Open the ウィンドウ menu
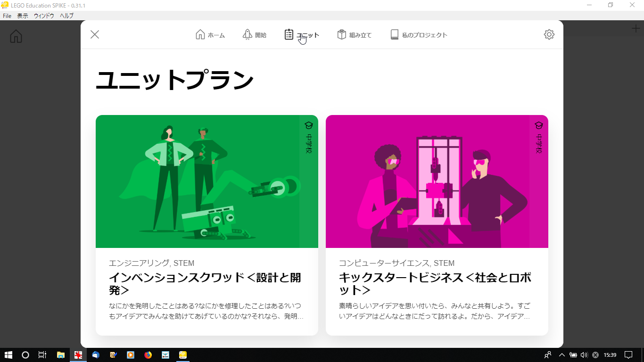This screenshot has height=362, width=644. pyautogui.click(x=44, y=16)
